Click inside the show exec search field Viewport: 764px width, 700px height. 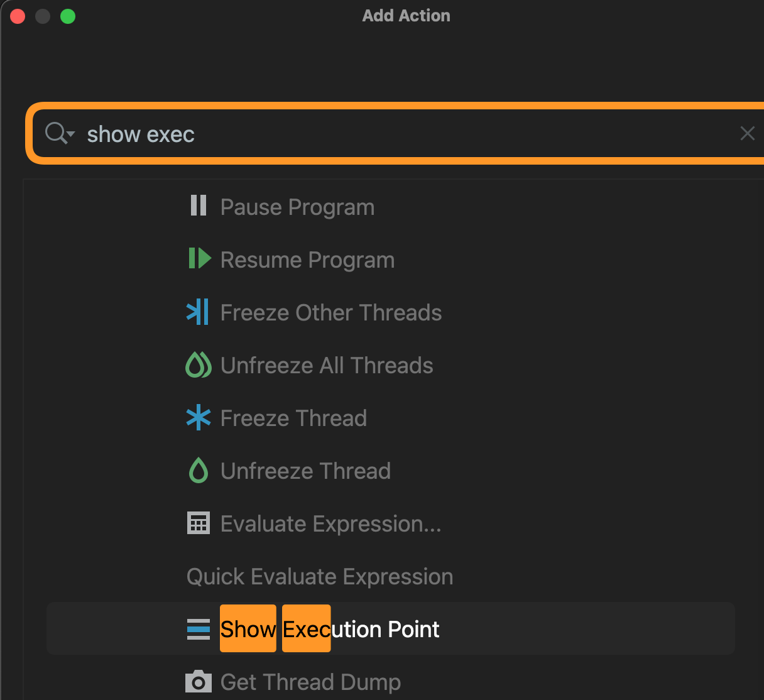tap(314, 133)
